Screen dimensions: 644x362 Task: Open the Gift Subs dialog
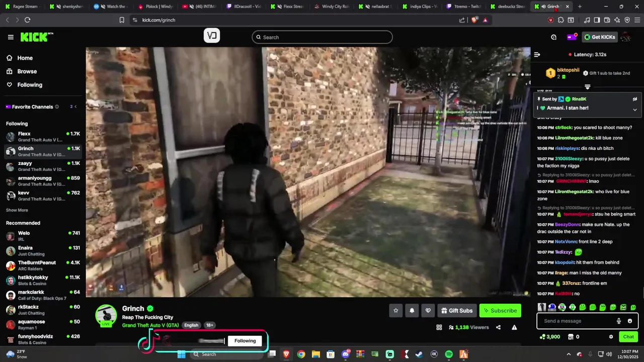coord(457,311)
